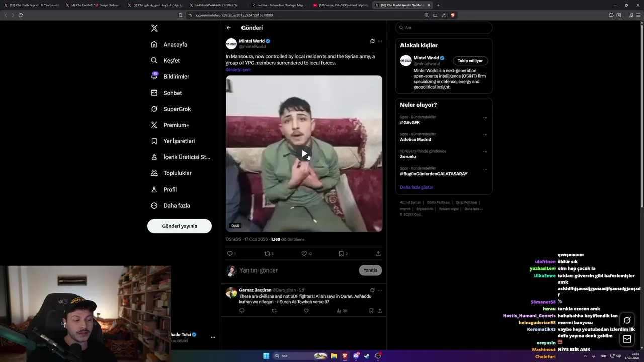
Task: Share Gernaz Bargiran comment
Action: (x=380, y=311)
